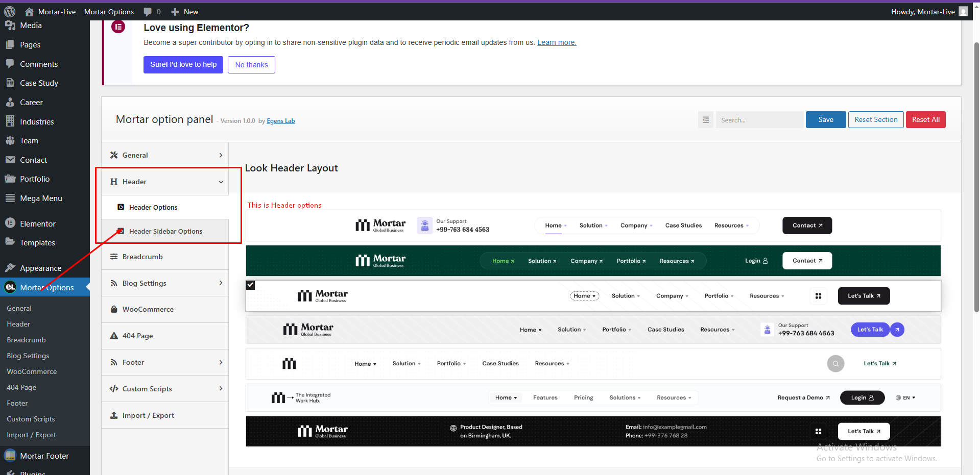Click the Mortar Options EL icon
The height and width of the screenshot is (475, 980).
pyautogui.click(x=10, y=287)
